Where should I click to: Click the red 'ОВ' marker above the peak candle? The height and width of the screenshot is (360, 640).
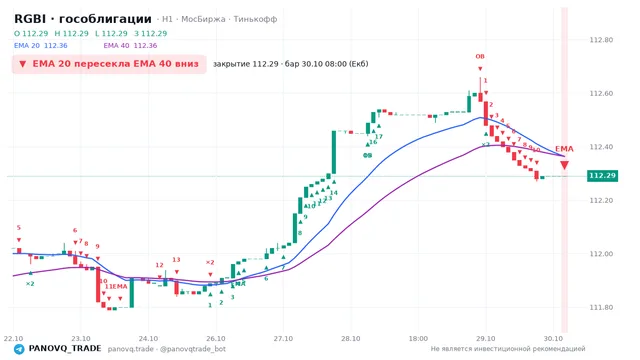(480, 56)
